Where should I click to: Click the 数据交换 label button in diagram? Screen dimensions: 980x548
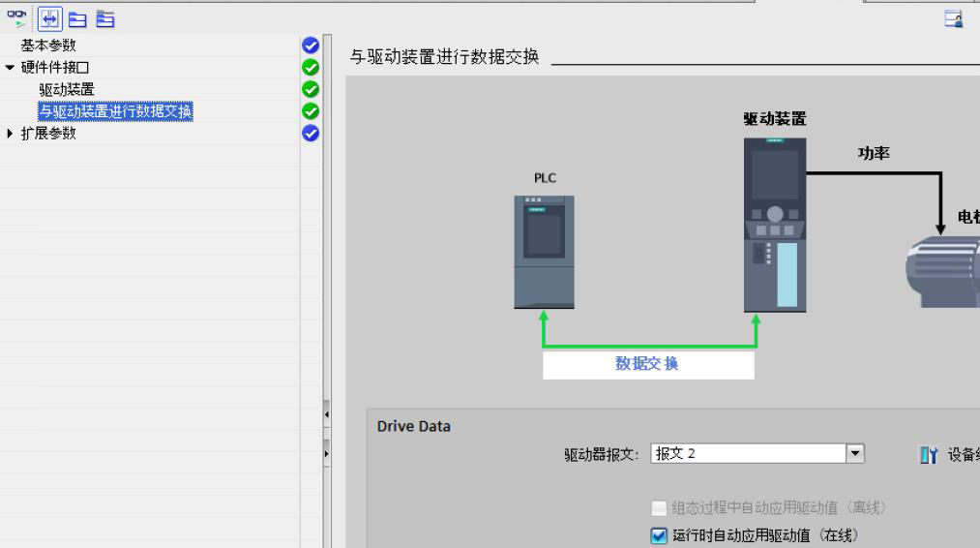point(647,364)
